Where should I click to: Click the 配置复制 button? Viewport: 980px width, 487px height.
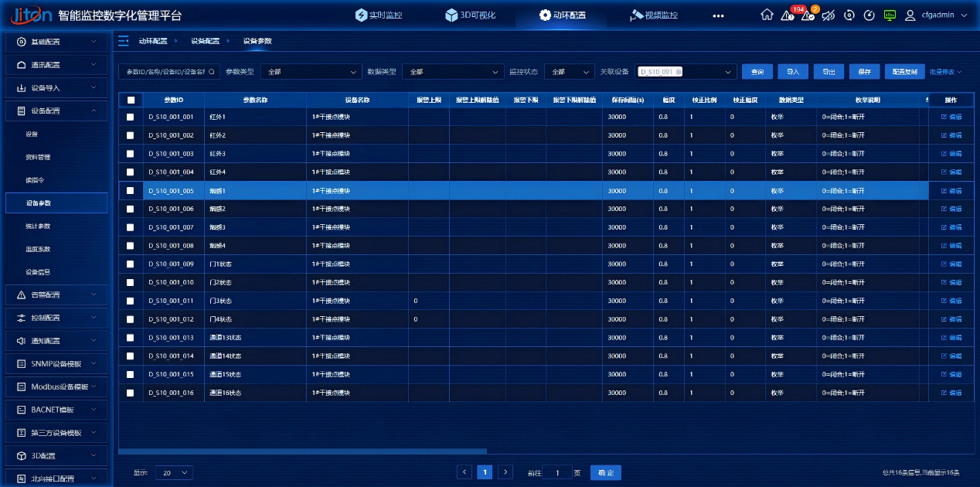pos(903,72)
